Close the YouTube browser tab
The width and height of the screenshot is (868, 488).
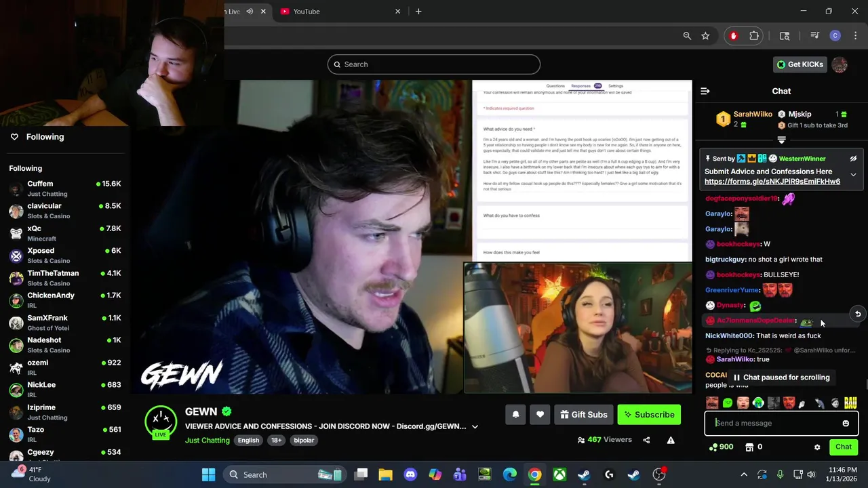(x=398, y=12)
